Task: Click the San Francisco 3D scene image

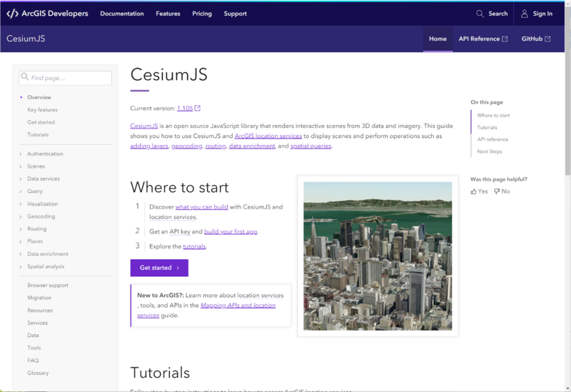Action: [x=378, y=256]
